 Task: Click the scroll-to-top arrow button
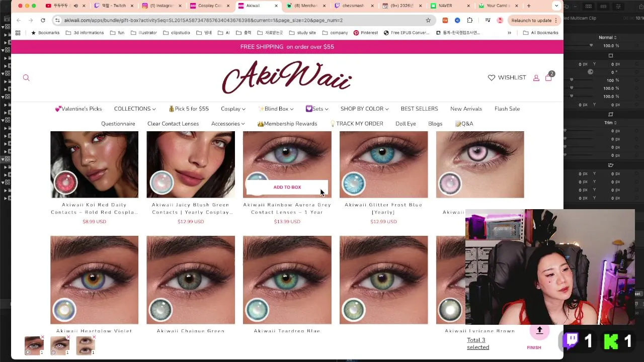pyautogui.click(x=539, y=330)
